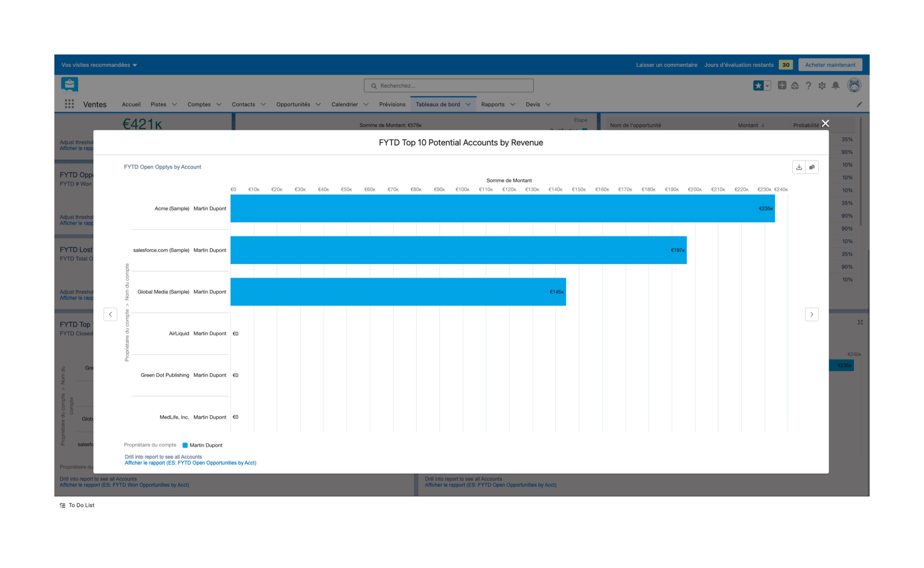924x568 pixels.
Task: Open the App Launcher grid icon
Action: click(x=69, y=104)
